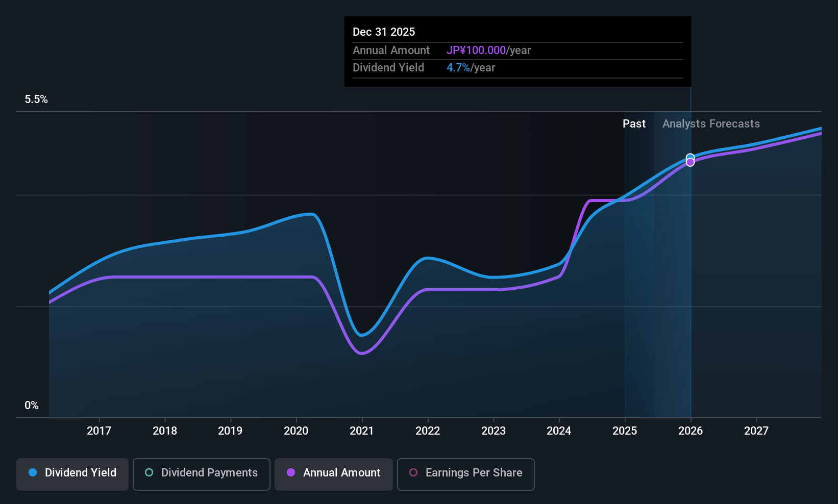
Task: Click the 2021 axis label
Action: pyautogui.click(x=362, y=431)
